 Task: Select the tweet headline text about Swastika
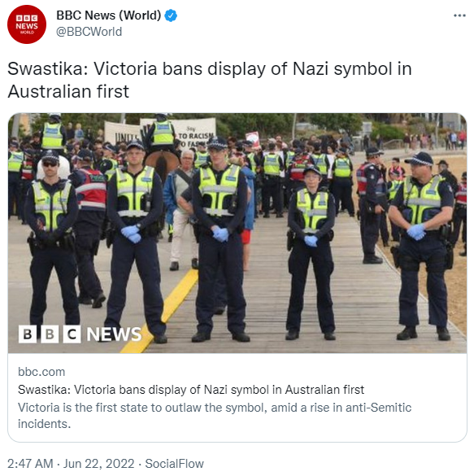[210, 80]
